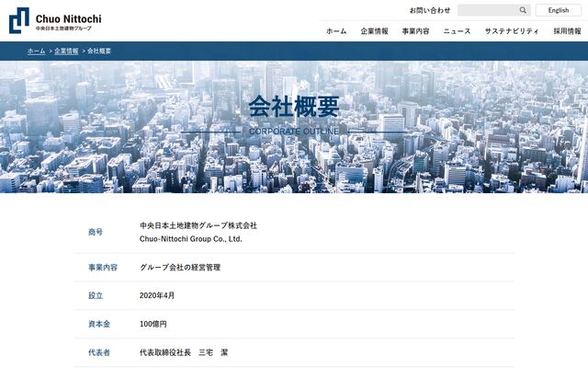Click the CORPORATE OUTLINE subtitle

click(x=294, y=132)
